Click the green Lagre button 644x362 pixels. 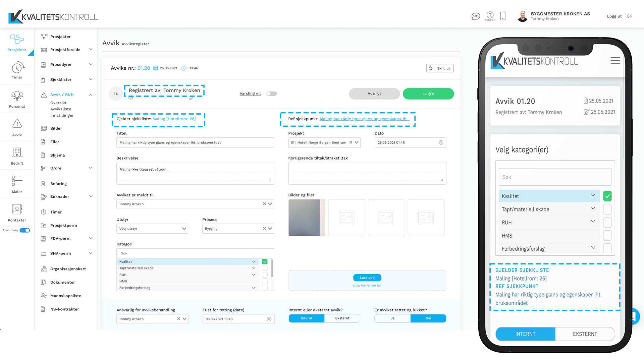pos(428,94)
